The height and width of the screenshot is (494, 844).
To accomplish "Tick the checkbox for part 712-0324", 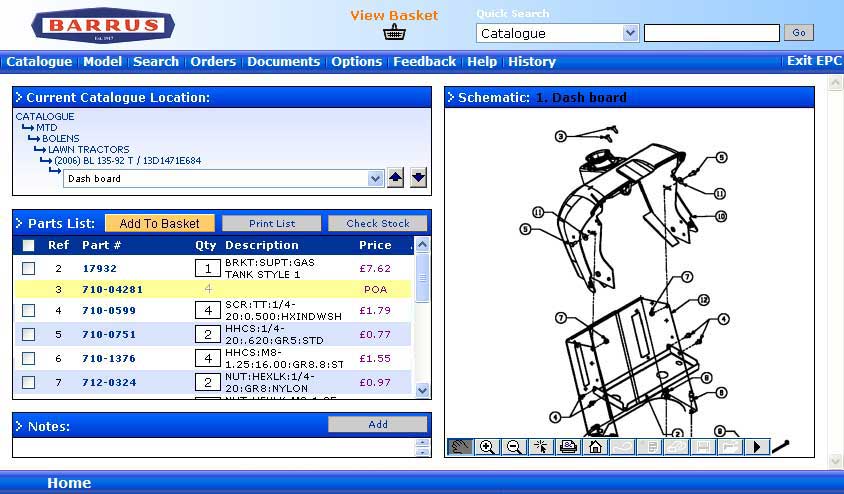I will tap(29, 382).
